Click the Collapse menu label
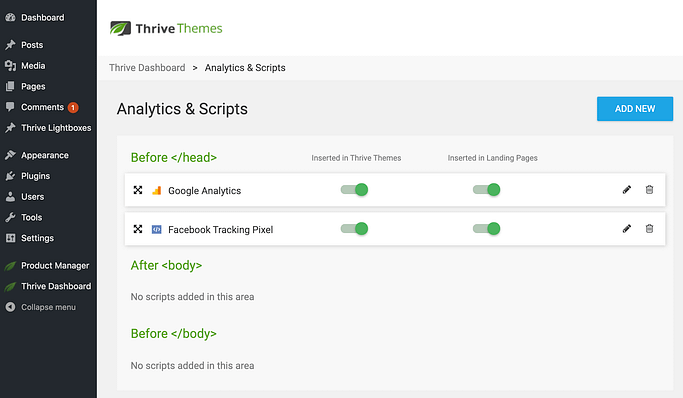Screen dimensions: 683x398 point(48,307)
